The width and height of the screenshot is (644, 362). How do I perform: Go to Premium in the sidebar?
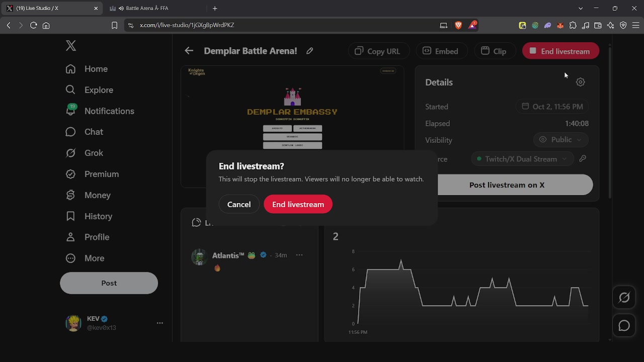pyautogui.click(x=93, y=174)
